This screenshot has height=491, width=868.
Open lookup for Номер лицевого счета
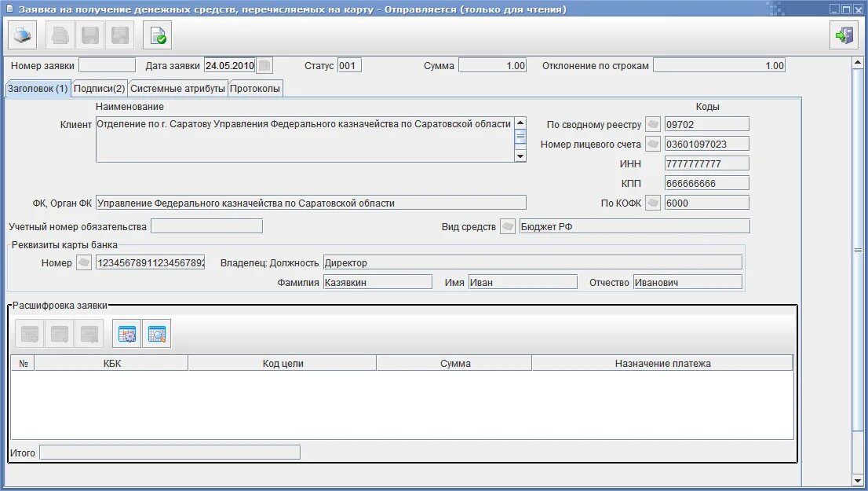[x=653, y=144]
